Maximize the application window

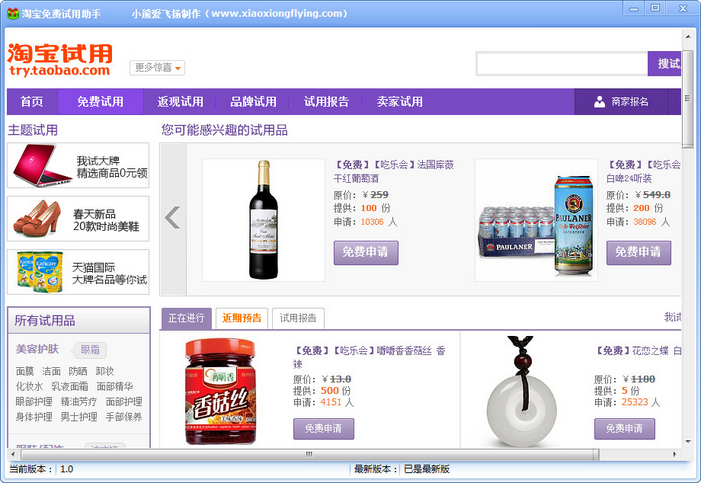point(655,8)
